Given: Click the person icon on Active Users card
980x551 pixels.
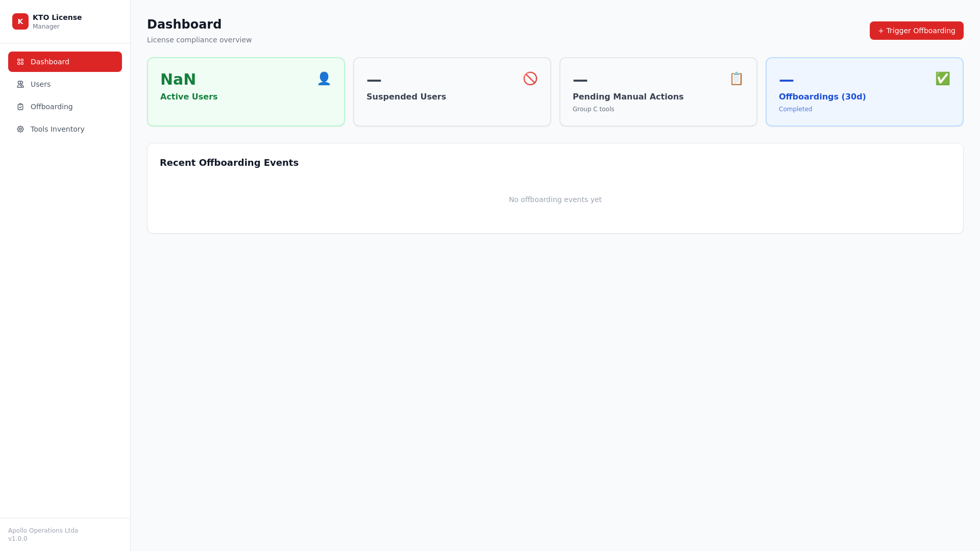Looking at the screenshot, I should point(324,79).
